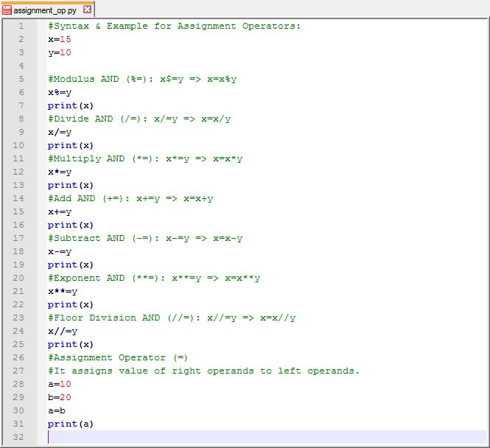Click print(x) on line 25
The height and width of the screenshot is (448, 490).
click(71, 345)
